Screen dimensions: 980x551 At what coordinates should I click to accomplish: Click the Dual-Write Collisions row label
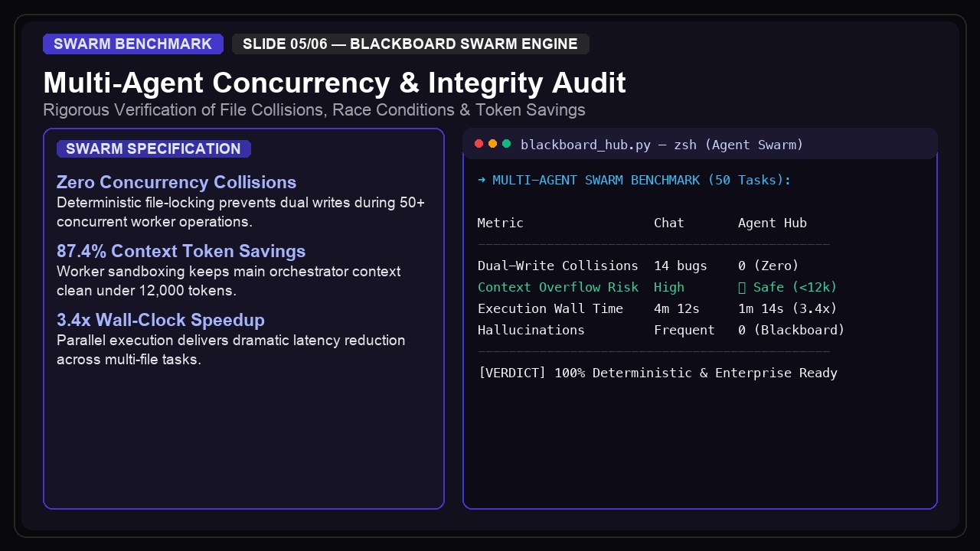(x=558, y=266)
